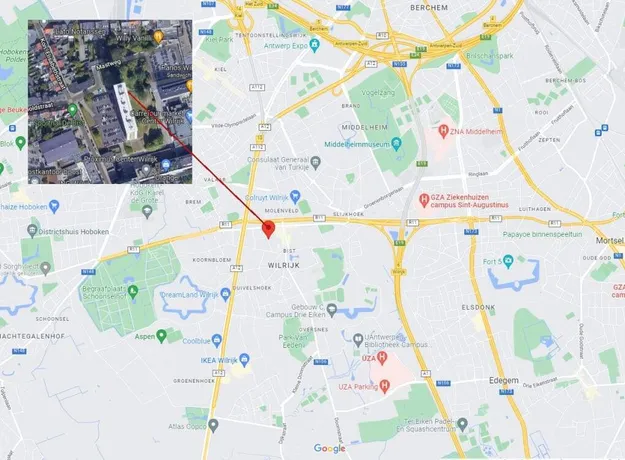Viewport: 625px width, 460px height.
Task: Click the red location pin in Wilrijk
Action: point(269,229)
